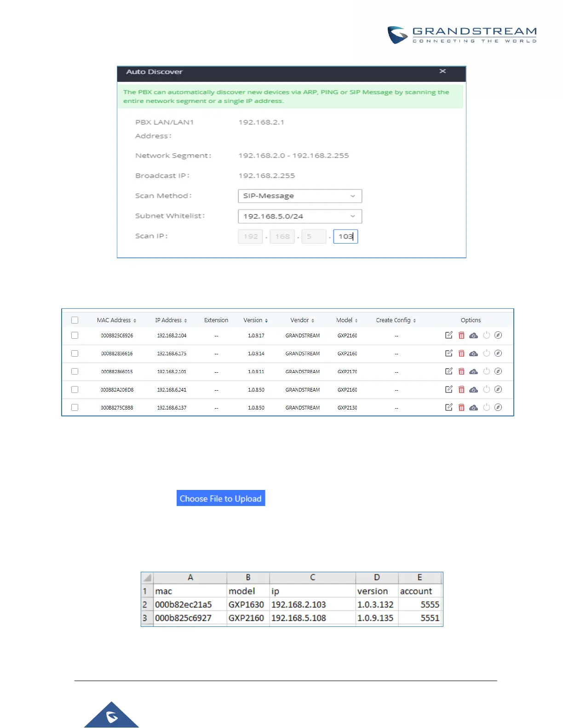
Task: Delete device 000B82866015
Action: pyautogui.click(x=461, y=371)
